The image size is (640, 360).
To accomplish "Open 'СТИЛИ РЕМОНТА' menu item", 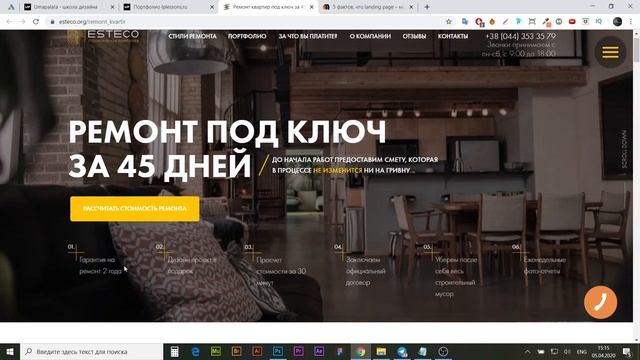I will click(192, 36).
